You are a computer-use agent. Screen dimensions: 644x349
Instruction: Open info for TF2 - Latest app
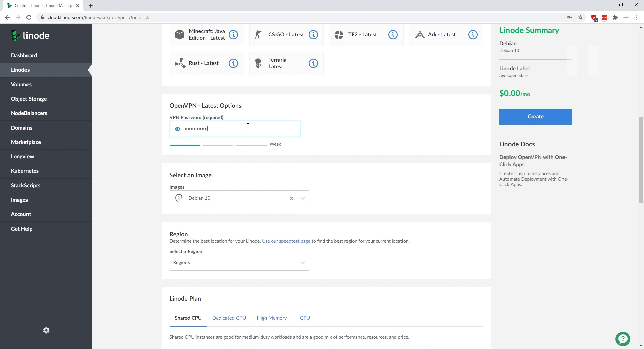(x=393, y=35)
